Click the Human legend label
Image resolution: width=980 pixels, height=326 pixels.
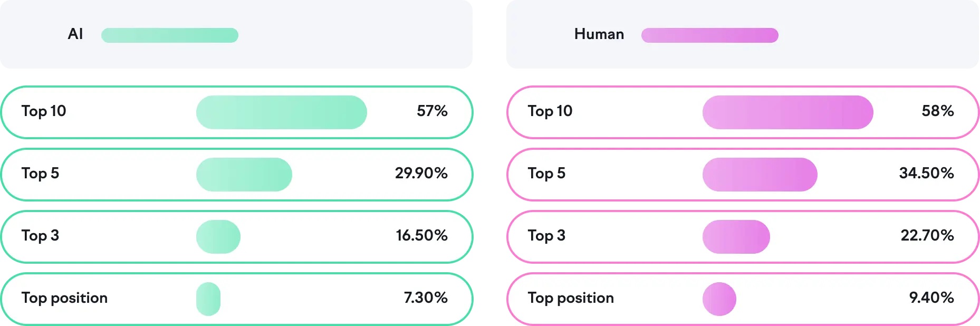pyautogui.click(x=599, y=34)
